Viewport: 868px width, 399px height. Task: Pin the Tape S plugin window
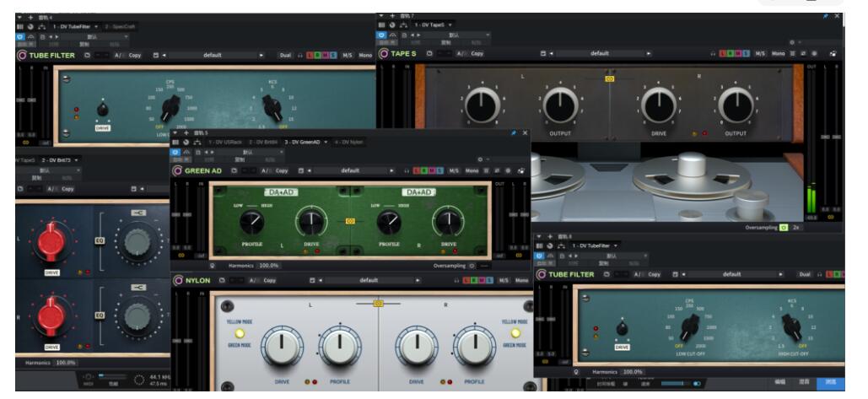825,17
